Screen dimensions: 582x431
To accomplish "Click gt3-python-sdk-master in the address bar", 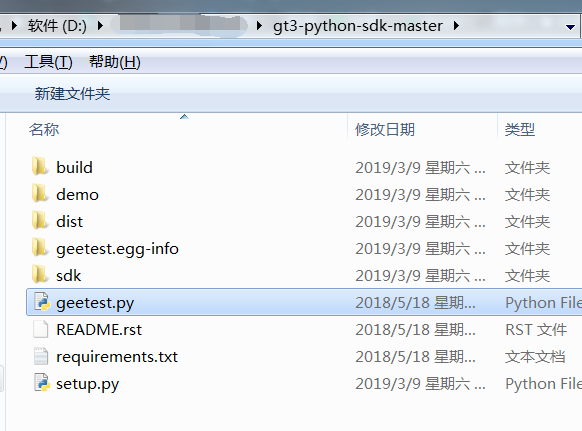I will tap(358, 26).
